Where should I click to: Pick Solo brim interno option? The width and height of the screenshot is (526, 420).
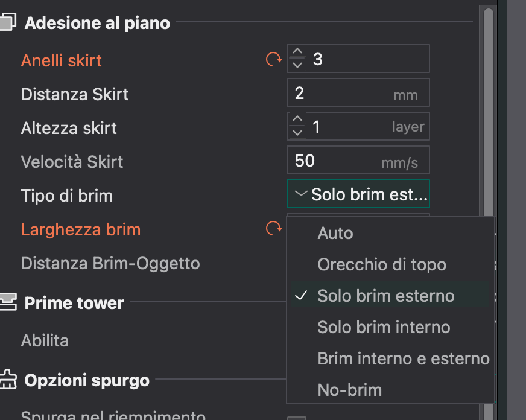(384, 327)
